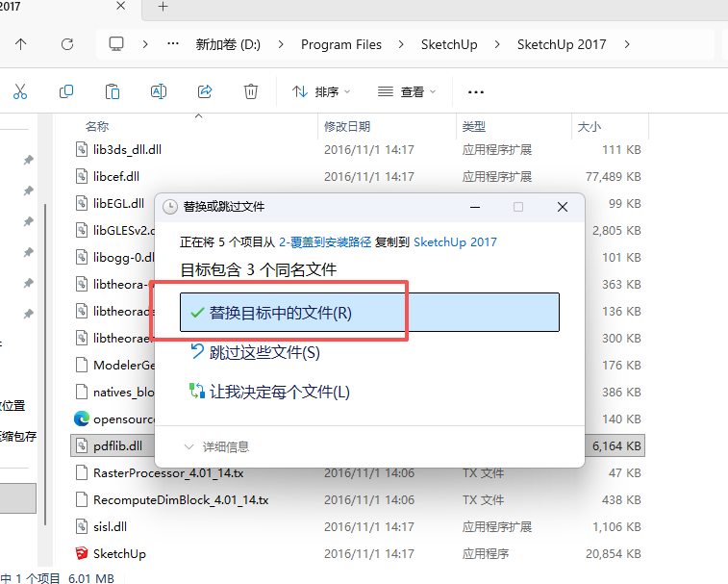Image resolution: width=728 pixels, height=584 pixels.
Task: Select file lib3ds_dll.dll
Action: click(127, 149)
